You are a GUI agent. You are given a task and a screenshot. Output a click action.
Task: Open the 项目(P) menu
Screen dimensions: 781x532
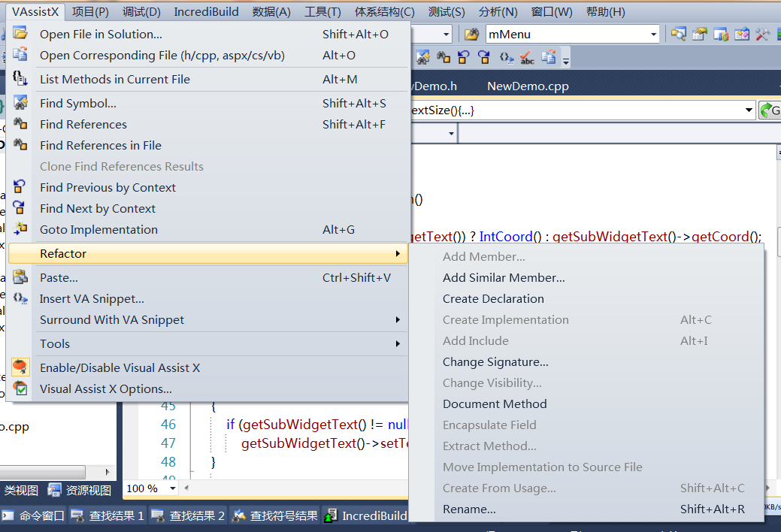point(90,11)
